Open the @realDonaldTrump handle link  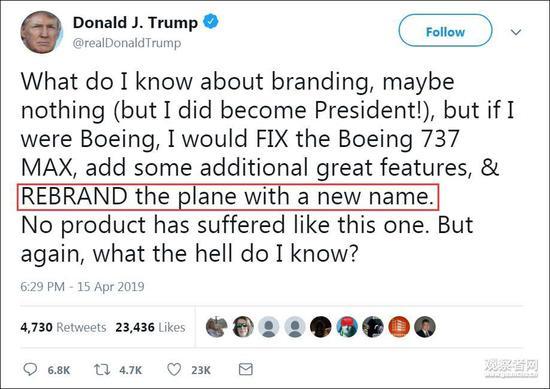[127, 43]
